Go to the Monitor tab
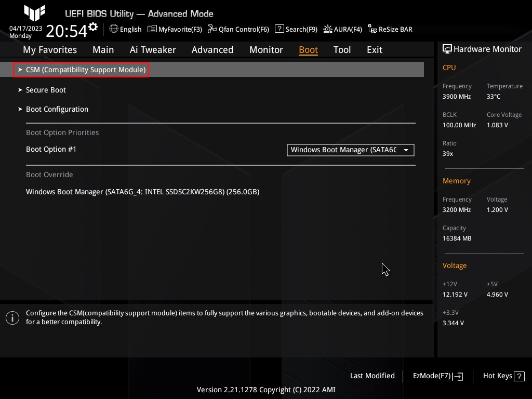The height and width of the screenshot is (399, 532). coord(266,50)
